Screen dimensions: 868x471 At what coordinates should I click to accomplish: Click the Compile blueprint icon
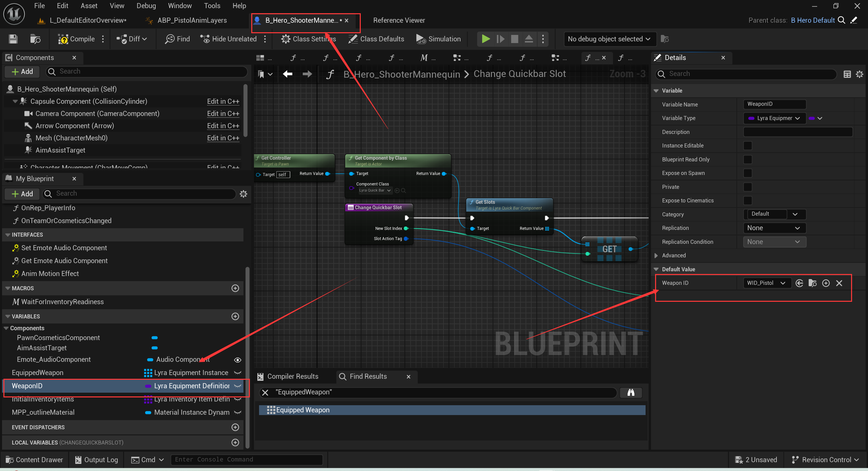click(63, 39)
